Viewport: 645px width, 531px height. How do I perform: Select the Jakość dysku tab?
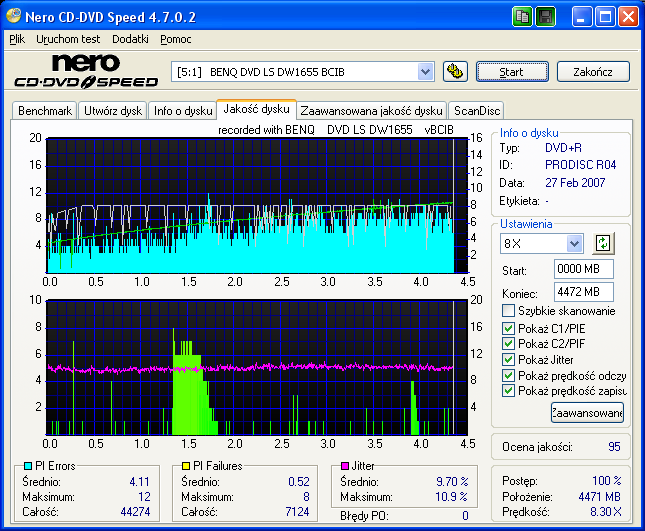pyautogui.click(x=256, y=109)
